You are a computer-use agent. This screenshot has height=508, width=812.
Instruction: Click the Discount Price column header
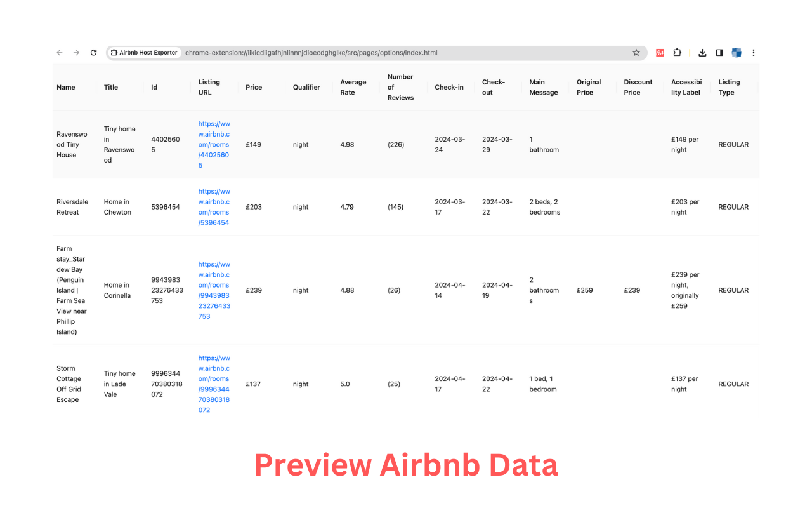click(638, 87)
